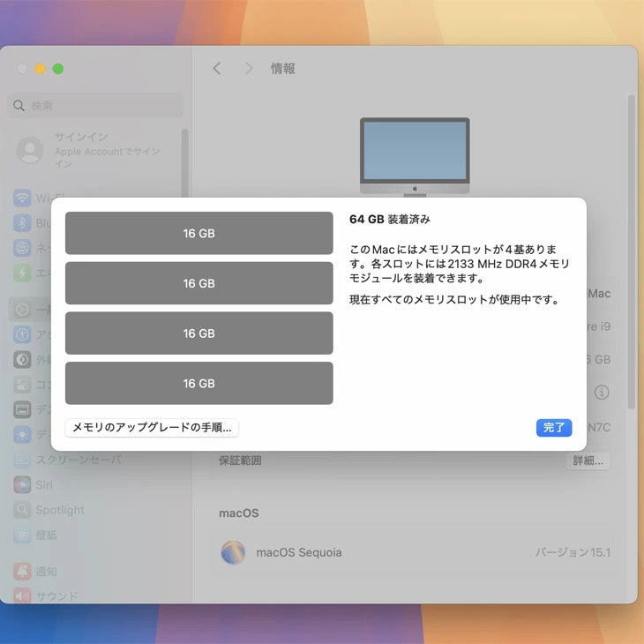Open サウンド sound settings in sidebar

tap(46, 595)
